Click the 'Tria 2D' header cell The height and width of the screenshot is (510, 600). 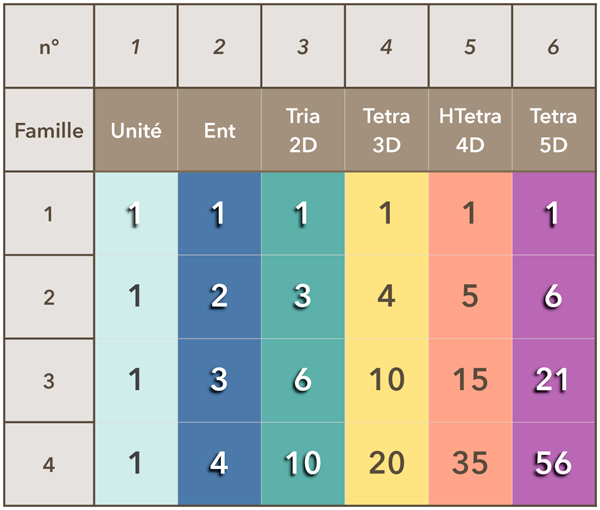point(302,131)
